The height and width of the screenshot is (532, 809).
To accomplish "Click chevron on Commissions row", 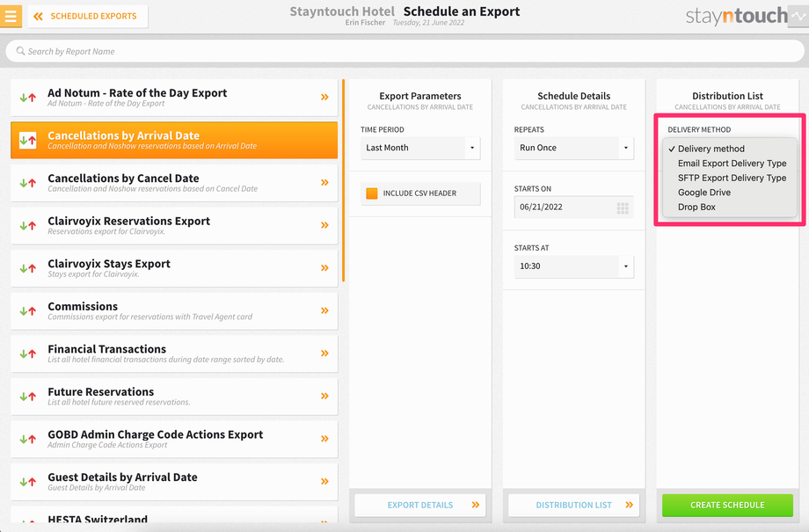I will pos(324,310).
